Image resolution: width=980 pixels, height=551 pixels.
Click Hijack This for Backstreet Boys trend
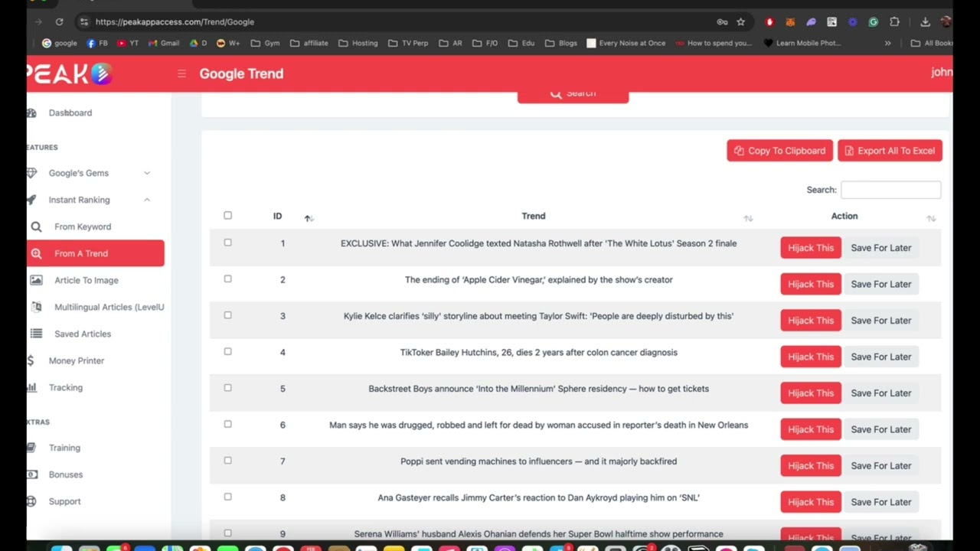[811, 393]
